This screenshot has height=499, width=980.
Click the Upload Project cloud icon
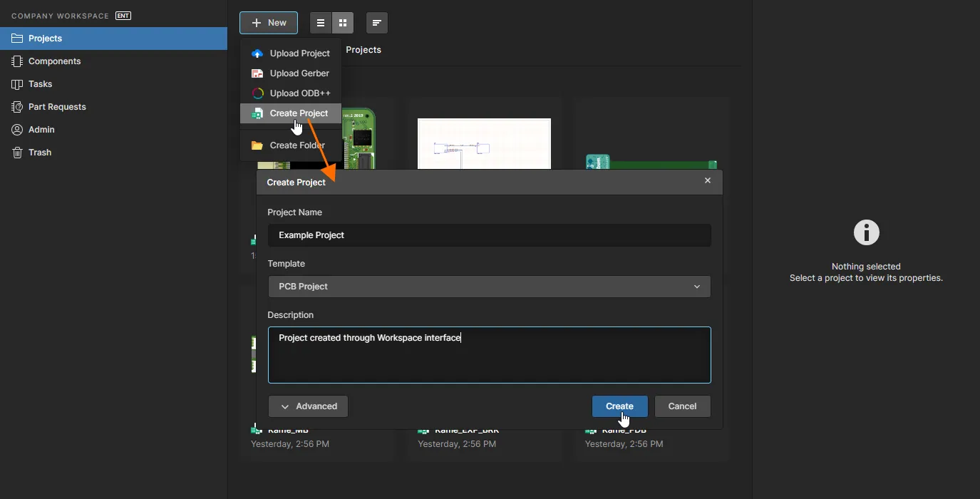(257, 53)
